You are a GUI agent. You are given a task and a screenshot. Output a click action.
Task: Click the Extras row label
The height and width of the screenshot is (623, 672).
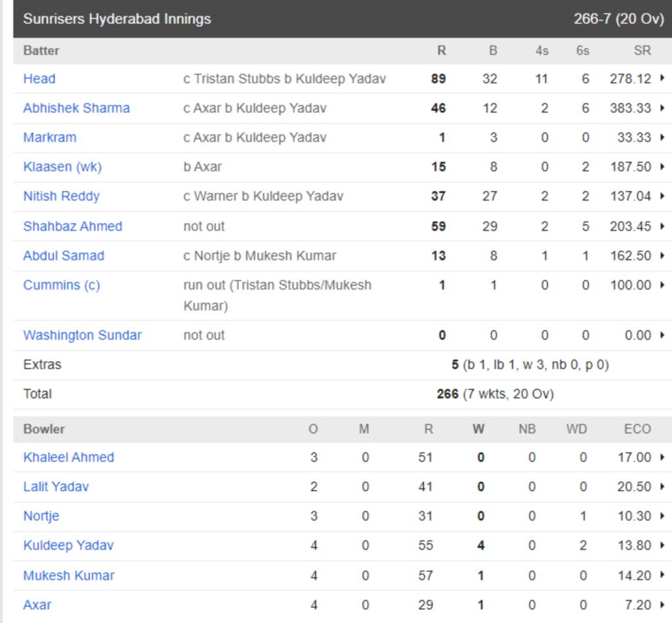point(43,365)
